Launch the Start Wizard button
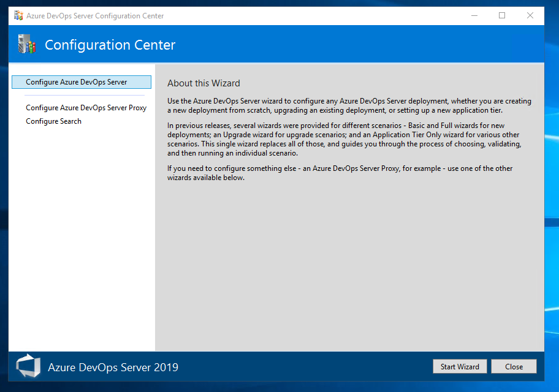Image resolution: width=559 pixels, height=392 pixels. [x=460, y=366]
